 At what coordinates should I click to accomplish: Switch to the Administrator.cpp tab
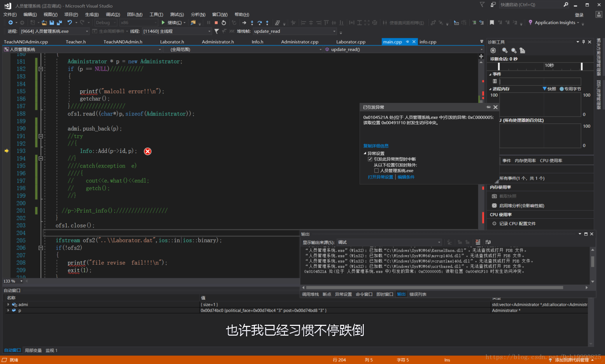coord(300,42)
